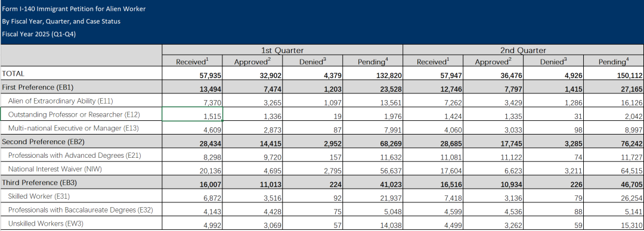Click the selected cell containing 1,515
The height and width of the screenshot is (231, 644).
pos(192,114)
